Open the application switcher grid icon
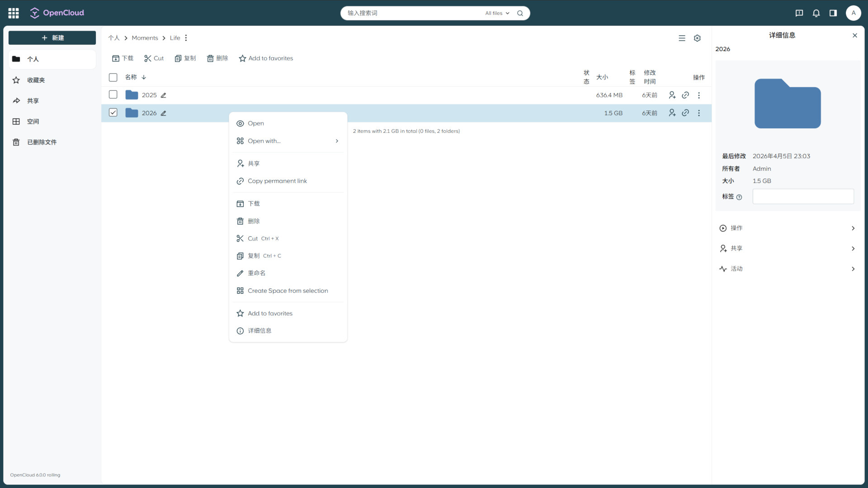Image resolution: width=868 pixels, height=488 pixels. (14, 13)
